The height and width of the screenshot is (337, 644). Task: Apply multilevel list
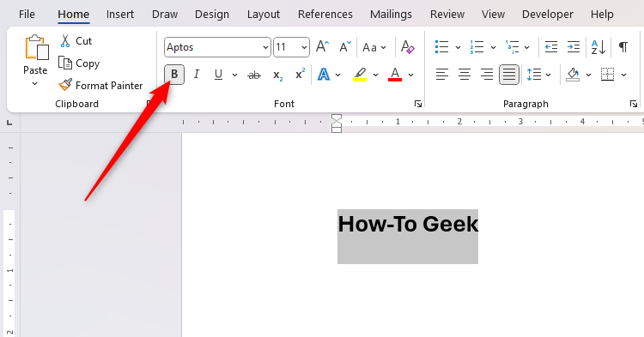point(512,47)
